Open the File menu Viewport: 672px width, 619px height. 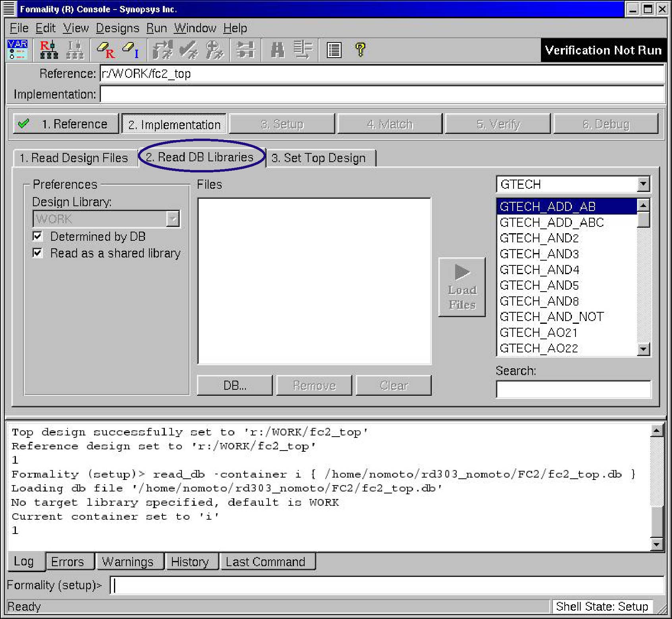pos(19,28)
